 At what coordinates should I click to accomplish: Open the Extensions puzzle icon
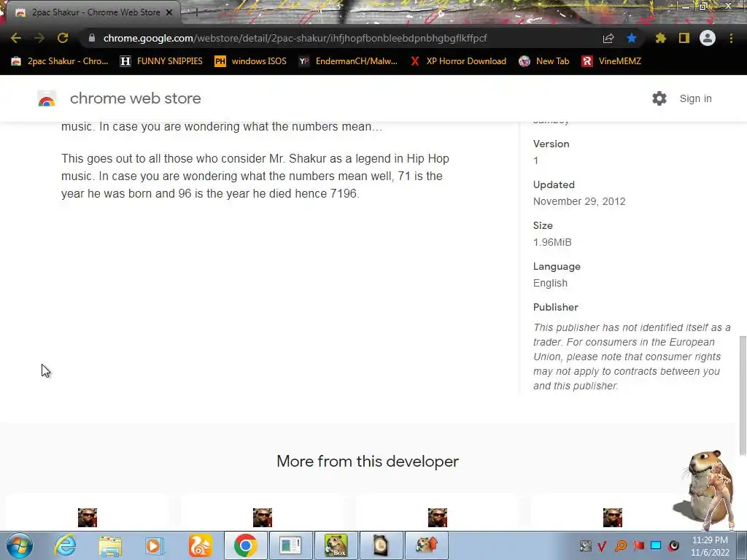(660, 38)
